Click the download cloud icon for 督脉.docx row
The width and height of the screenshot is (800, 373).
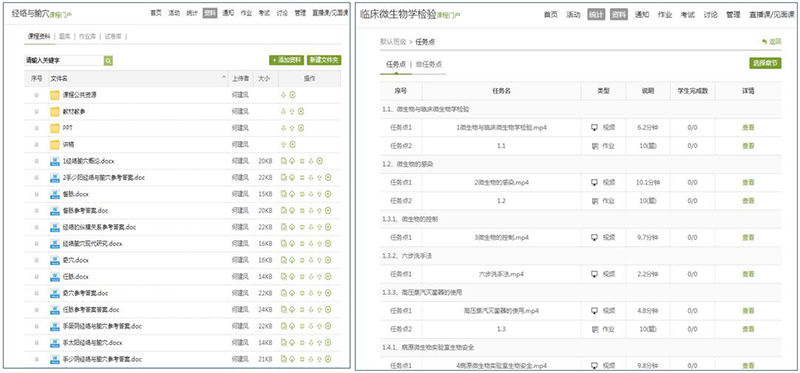click(x=292, y=194)
